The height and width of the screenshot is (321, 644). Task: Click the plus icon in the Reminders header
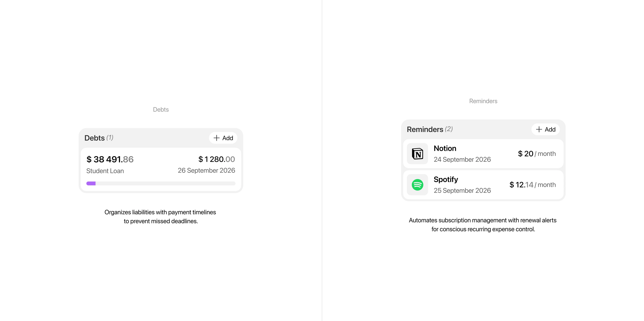tap(539, 129)
